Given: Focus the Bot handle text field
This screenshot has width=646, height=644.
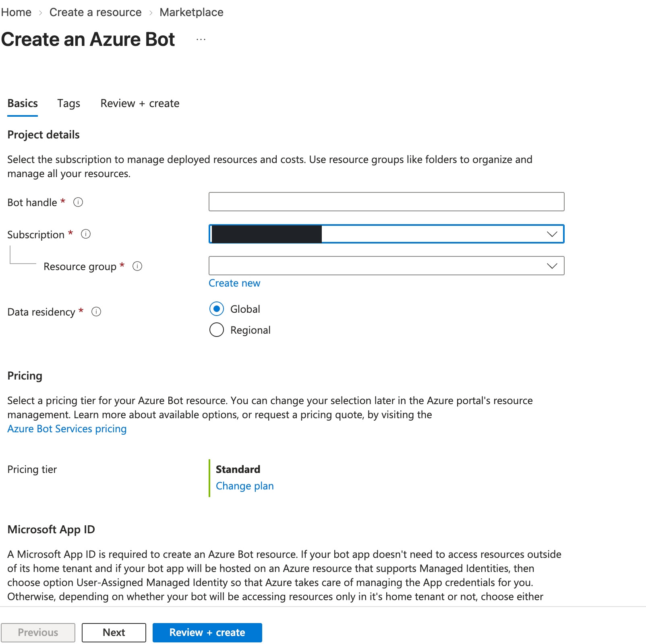Looking at the screenshot, I should (387, 202).
